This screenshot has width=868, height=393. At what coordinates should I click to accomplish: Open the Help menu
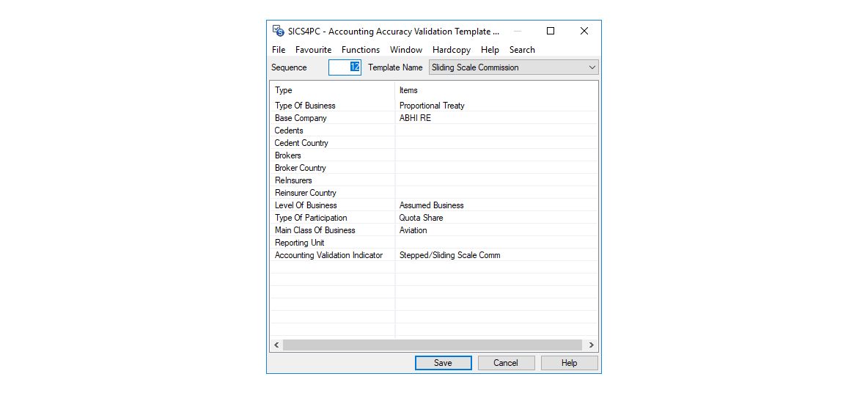490,50
